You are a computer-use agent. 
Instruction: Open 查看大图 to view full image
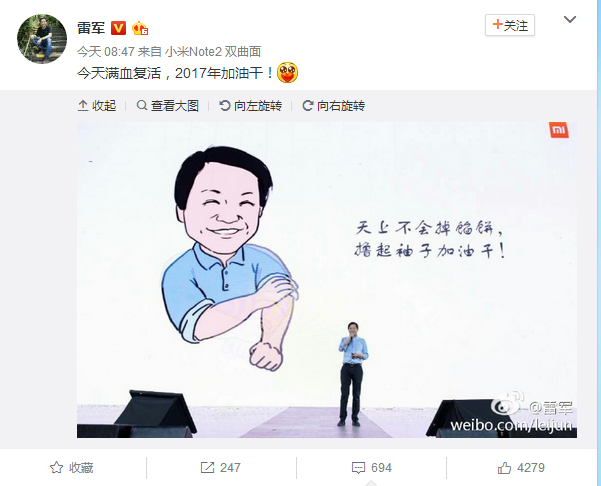(168, 106)
